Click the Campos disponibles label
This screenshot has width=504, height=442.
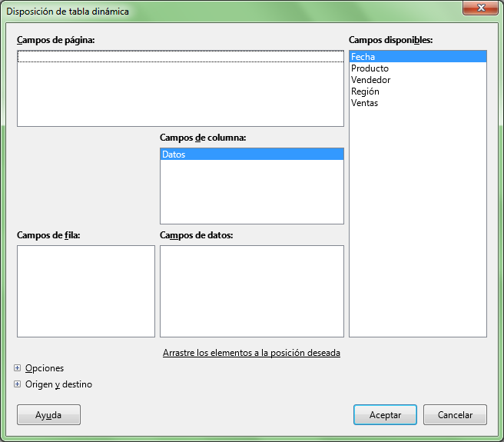pos(390,39)
